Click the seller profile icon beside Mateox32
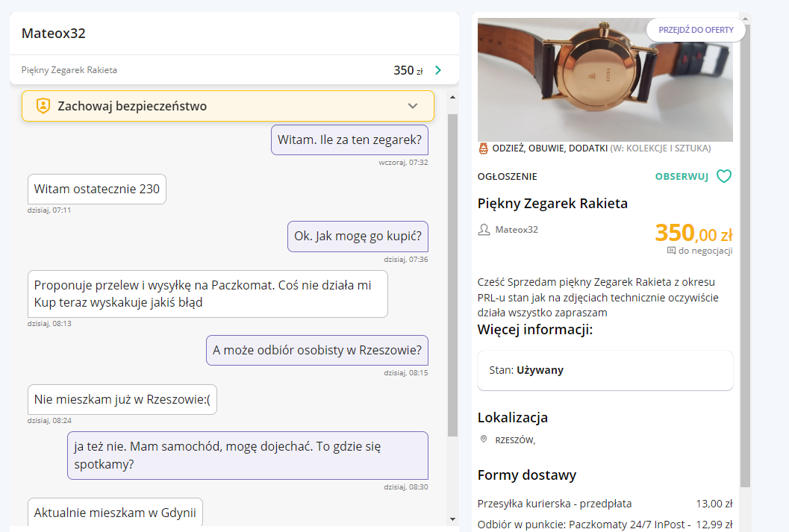This screenshot has width=789, height=532. 484,230
